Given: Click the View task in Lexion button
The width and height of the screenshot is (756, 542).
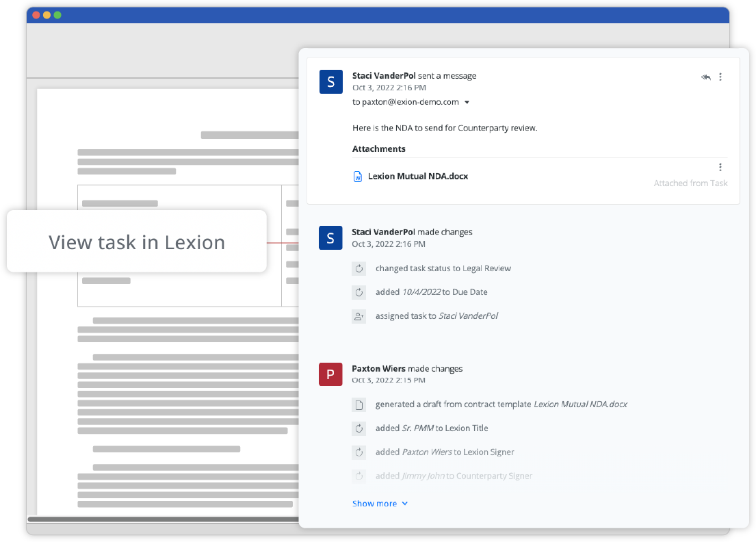Looking at the screenshot, I should (x=137, y=242).
